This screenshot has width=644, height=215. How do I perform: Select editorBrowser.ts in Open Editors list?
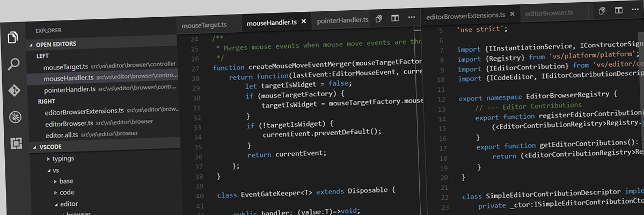105,122
